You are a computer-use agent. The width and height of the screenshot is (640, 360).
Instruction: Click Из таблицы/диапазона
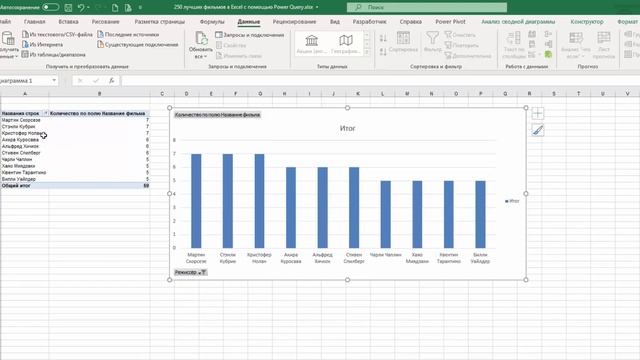(x=54, y=54)
